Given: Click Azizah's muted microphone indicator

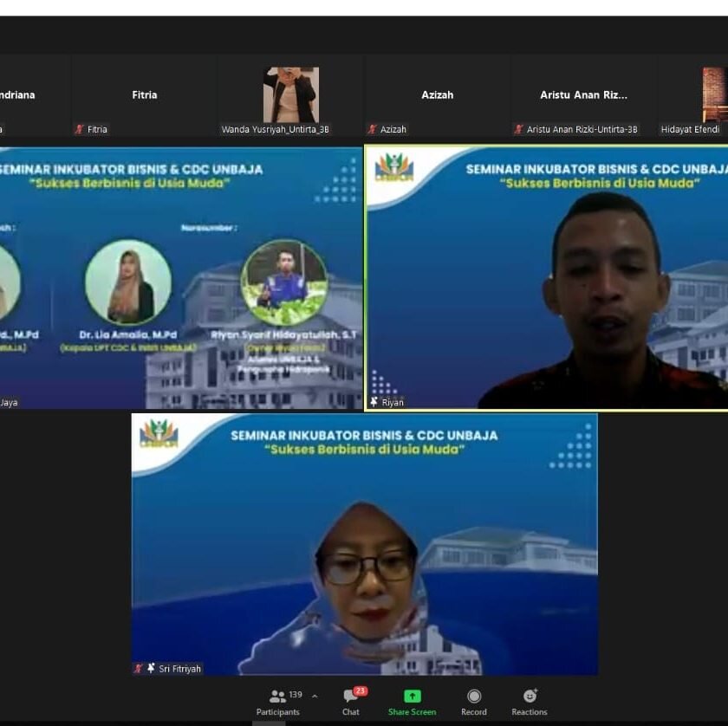Looking at the screenshot, I should 373,129.
